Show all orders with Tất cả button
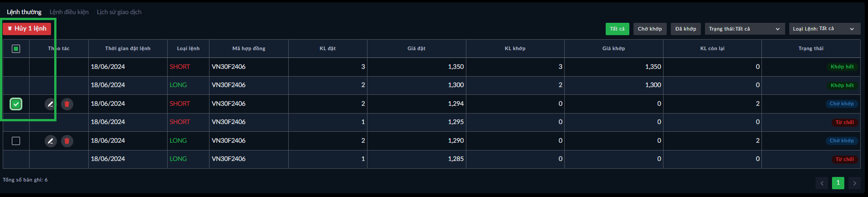 click(617, 29)
